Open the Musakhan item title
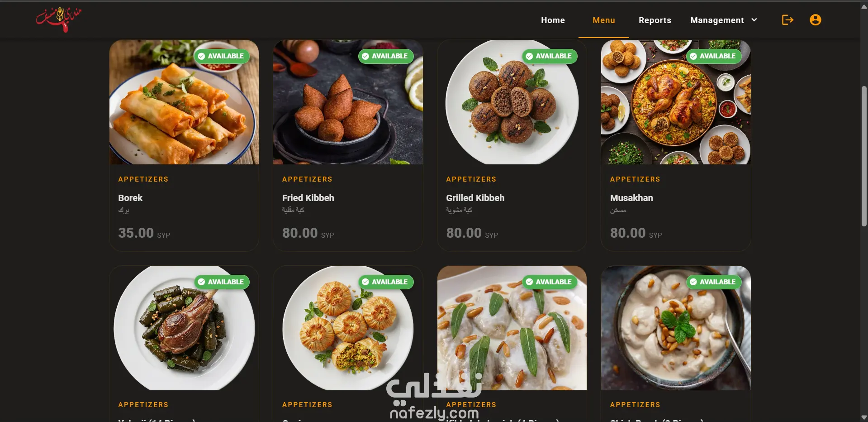This screenshot has height=422, width=868. tap(631, 198)
